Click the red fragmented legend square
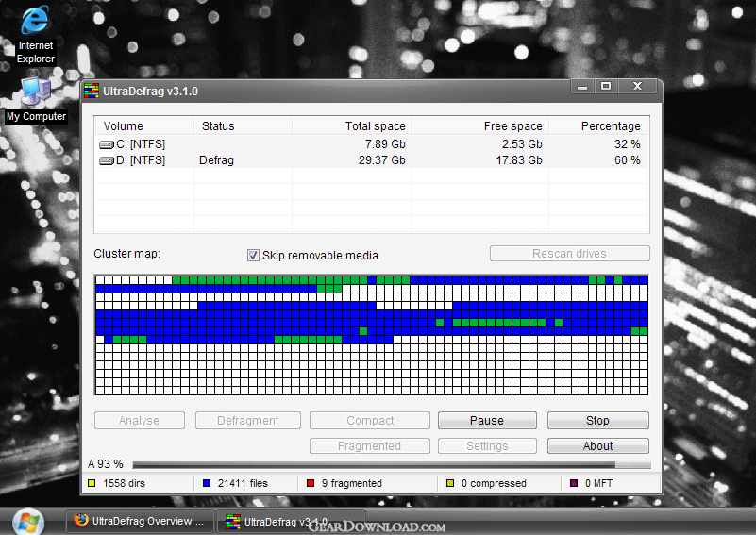Screen dimensions: 756x535 coord(311,483)
